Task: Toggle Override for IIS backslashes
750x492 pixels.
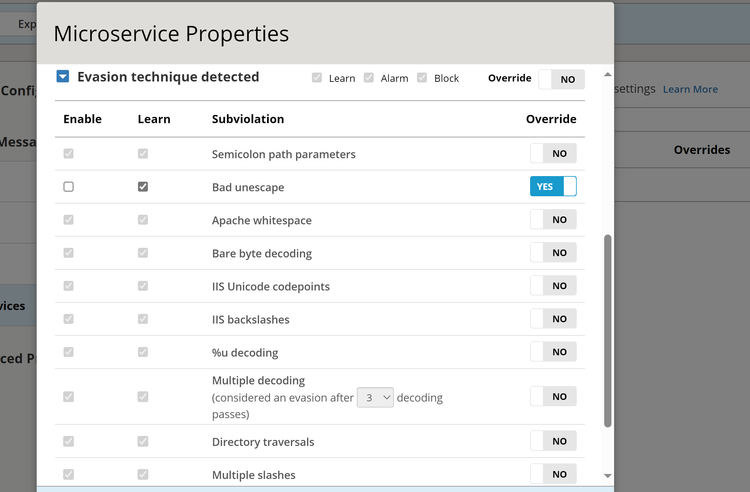Action: [553, 319]
